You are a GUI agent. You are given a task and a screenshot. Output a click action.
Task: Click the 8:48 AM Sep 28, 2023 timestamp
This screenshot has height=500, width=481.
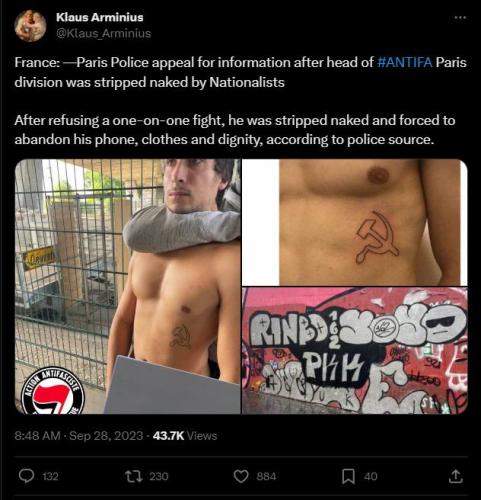pyautogui.click(x=79, y=436)
